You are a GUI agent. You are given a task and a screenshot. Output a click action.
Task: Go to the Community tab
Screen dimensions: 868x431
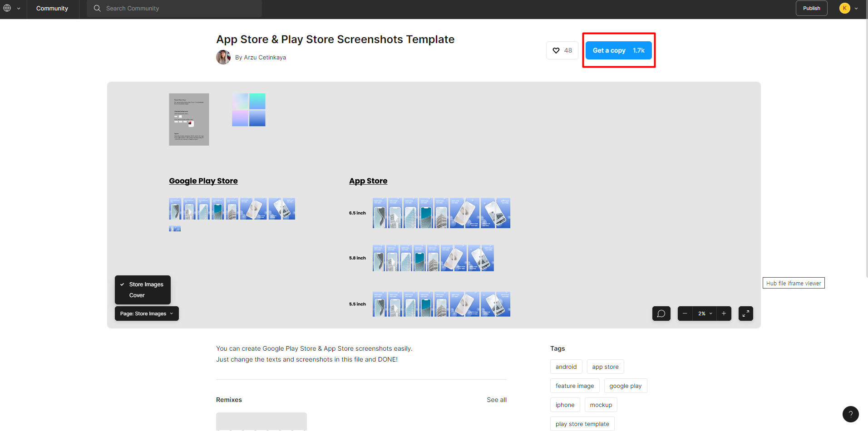click(x=52, y=9)
